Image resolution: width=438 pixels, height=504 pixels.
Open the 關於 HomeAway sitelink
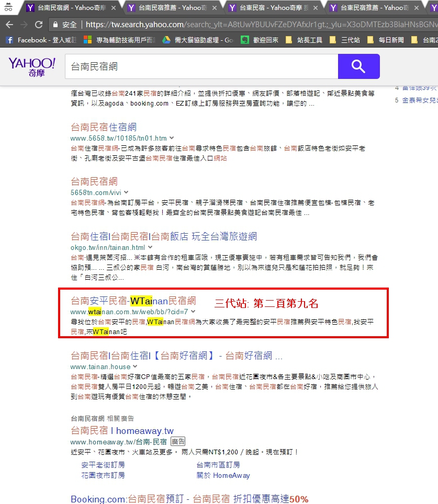coord(223,475)
